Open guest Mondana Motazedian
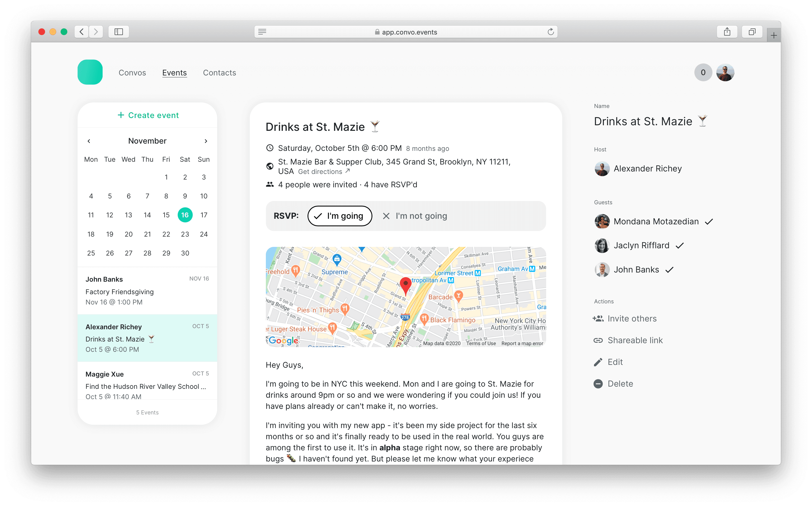Viewport: 812px width, 506px height. click(653, 222)
